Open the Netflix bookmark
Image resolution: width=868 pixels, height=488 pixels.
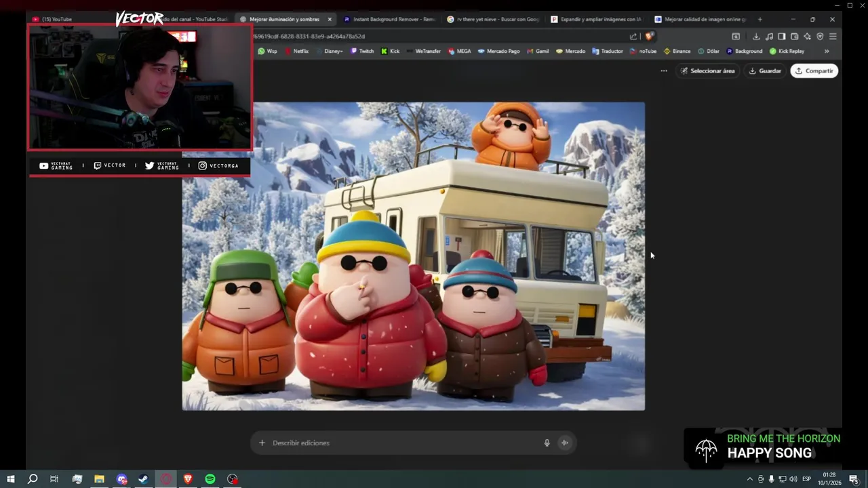coord(296,52)
